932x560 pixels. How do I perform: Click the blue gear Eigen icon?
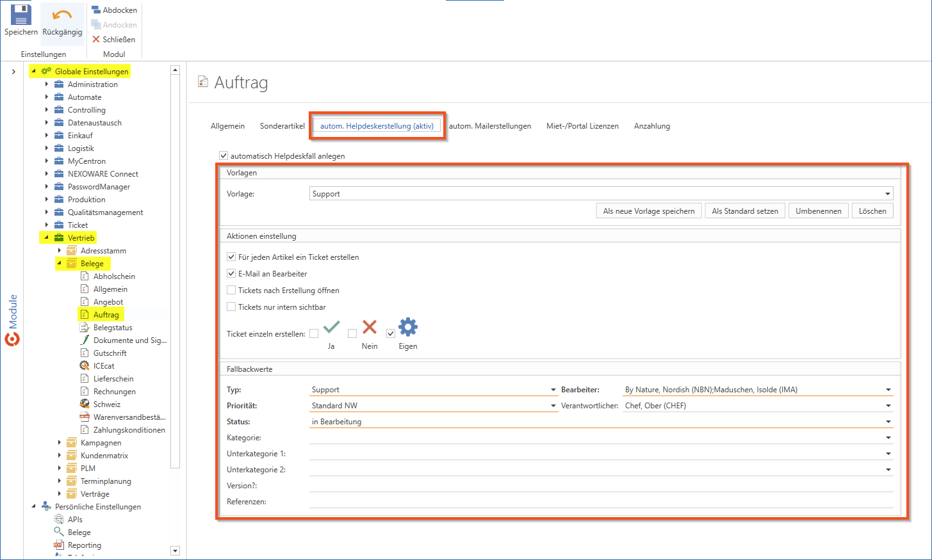click(408, 327)
